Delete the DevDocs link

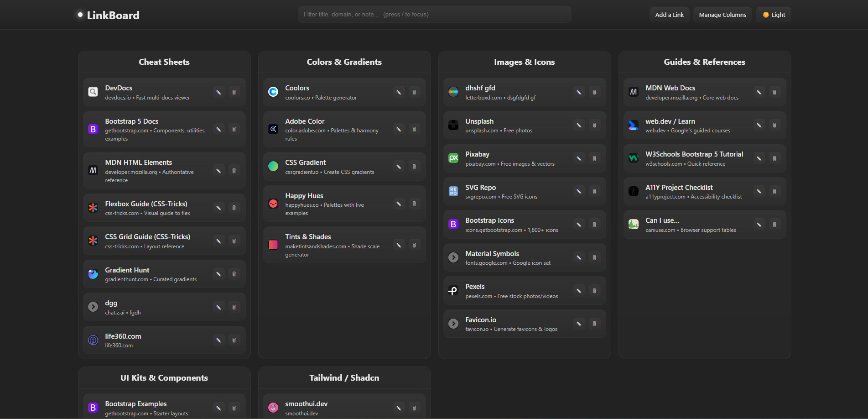click(x=234, y=92)
